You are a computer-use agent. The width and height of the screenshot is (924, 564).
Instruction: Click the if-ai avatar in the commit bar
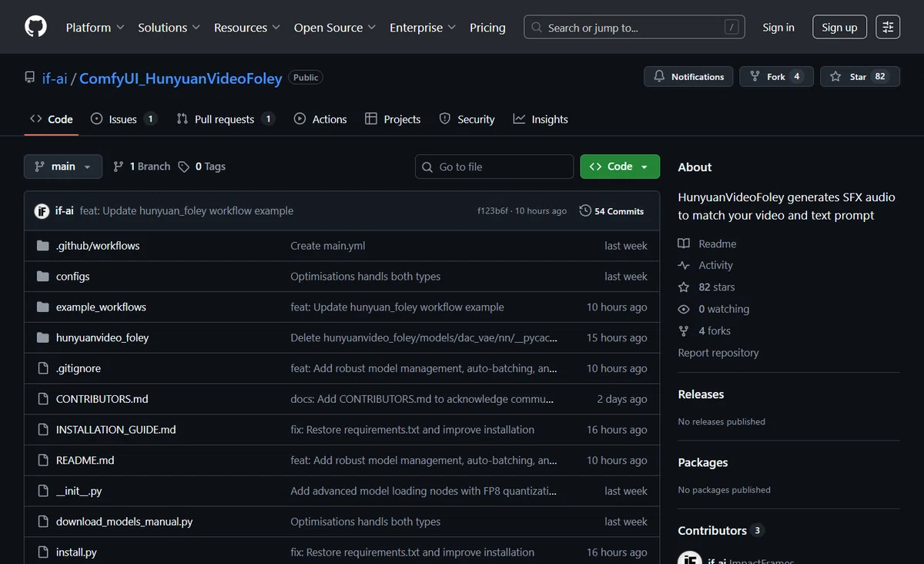pos(42,211)
